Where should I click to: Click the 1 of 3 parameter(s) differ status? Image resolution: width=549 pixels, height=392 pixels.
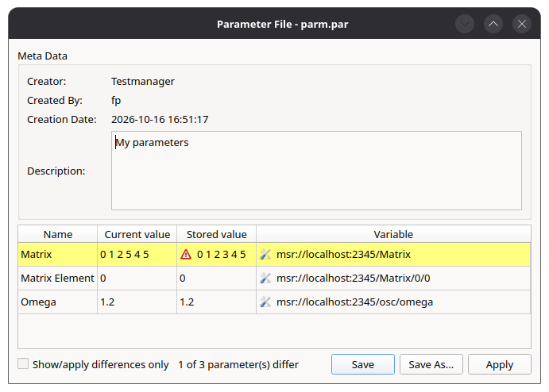pos(238,365)
